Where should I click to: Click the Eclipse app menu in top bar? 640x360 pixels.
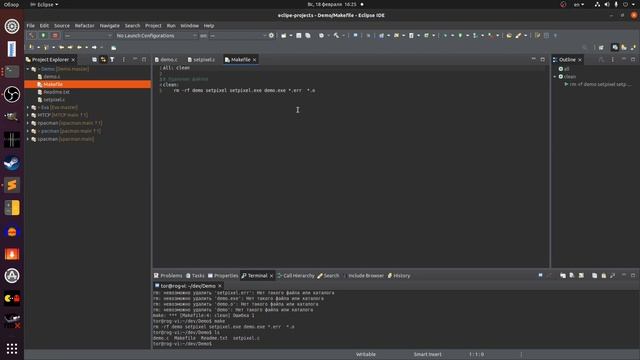coord(44,4)
